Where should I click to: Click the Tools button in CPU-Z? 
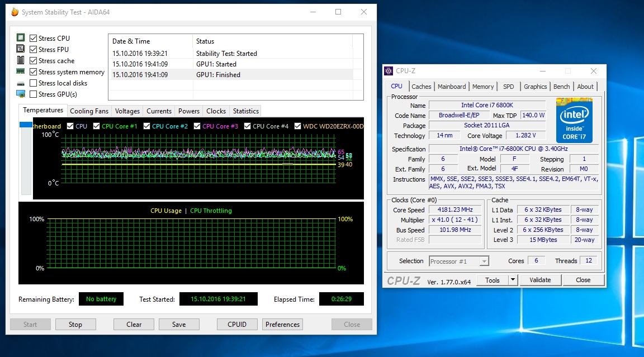click(x=493, y=280)
